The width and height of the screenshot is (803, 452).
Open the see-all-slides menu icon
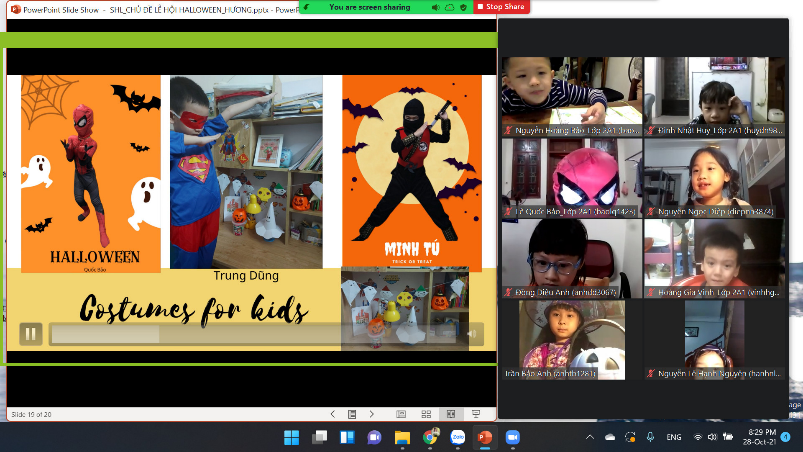point(352,414)
